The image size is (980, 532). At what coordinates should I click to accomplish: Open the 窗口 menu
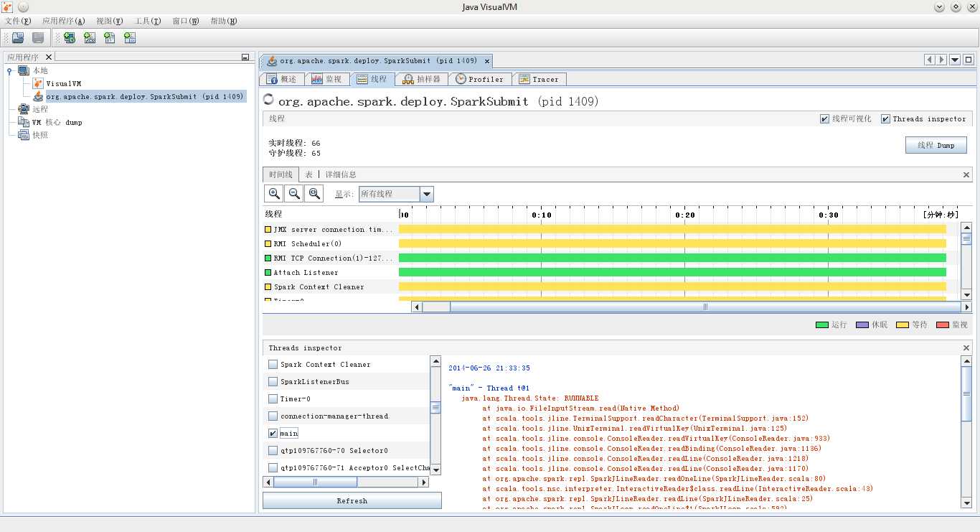tap(186, 21)
